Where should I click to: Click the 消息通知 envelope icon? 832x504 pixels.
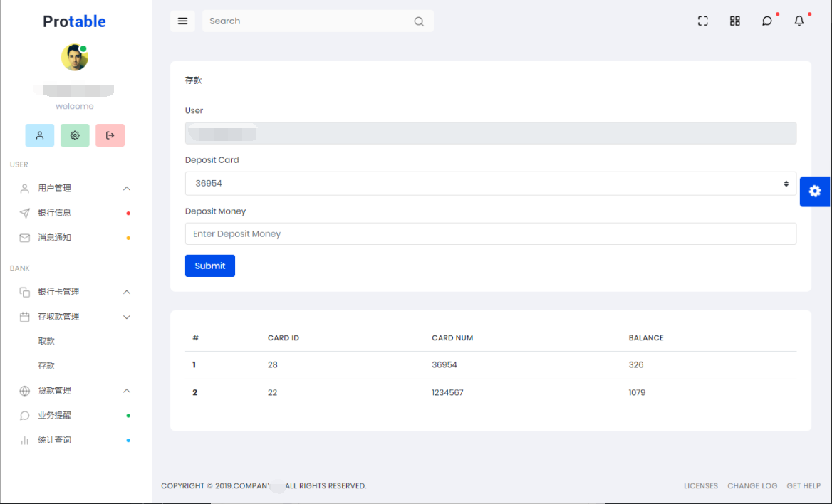[x=24, y=238]
